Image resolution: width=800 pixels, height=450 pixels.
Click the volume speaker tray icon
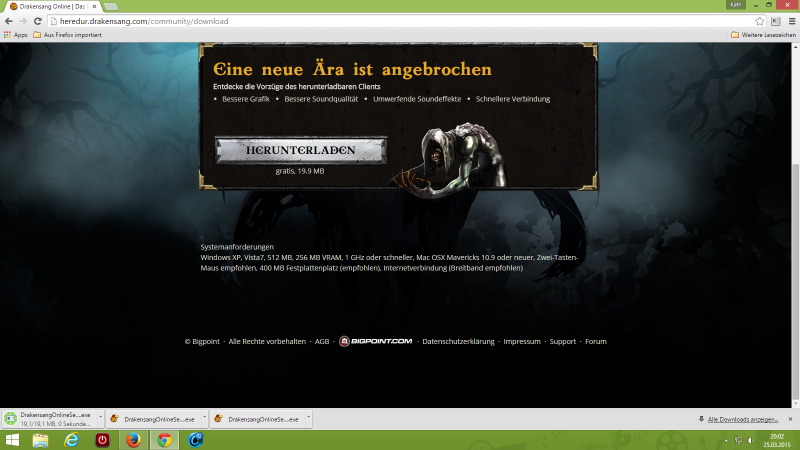[751, 440]
